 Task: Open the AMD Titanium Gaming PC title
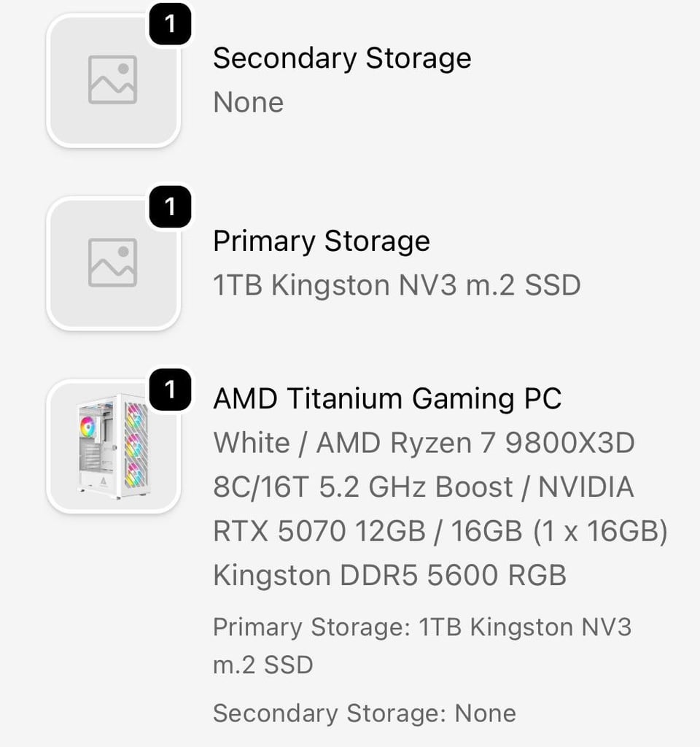tap(386, 399)
